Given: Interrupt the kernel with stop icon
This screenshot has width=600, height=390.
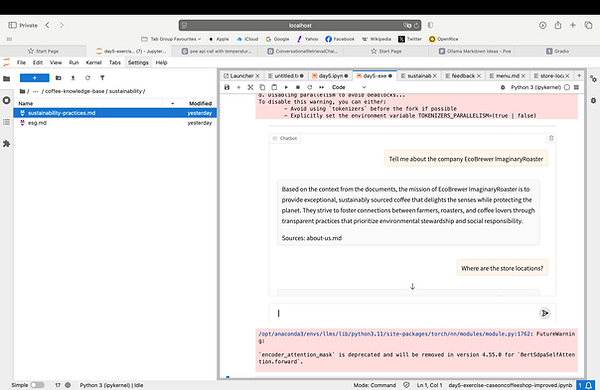Looking at the screenshot, I should [298, 87].
